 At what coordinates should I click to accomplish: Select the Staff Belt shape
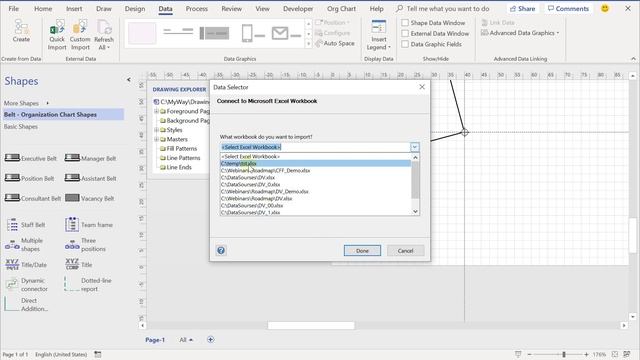26,225
